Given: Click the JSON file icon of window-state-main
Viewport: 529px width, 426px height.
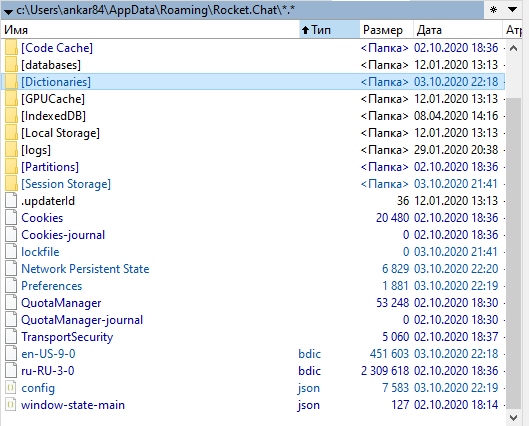Looking at the screenshot, I should [11, 405].
